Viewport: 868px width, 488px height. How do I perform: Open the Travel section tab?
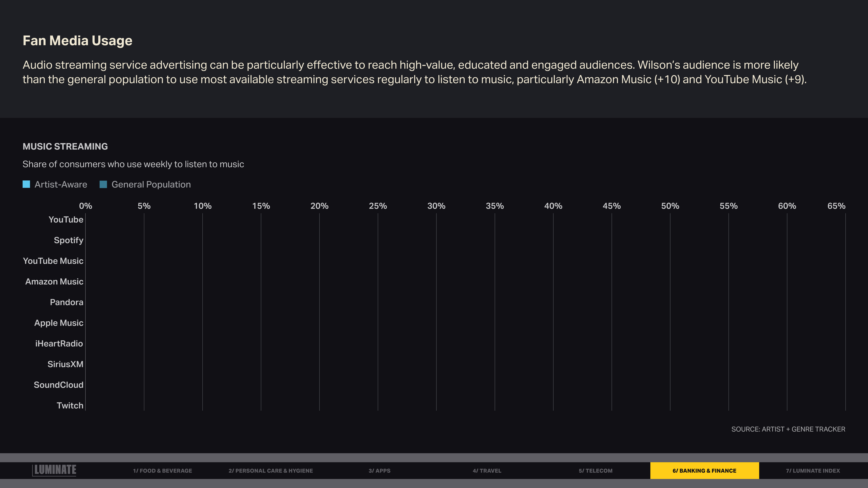(487, 470)
